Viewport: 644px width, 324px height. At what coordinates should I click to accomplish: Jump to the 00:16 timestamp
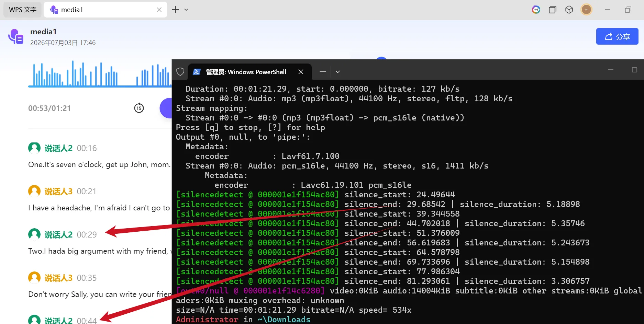coord(87,148)
